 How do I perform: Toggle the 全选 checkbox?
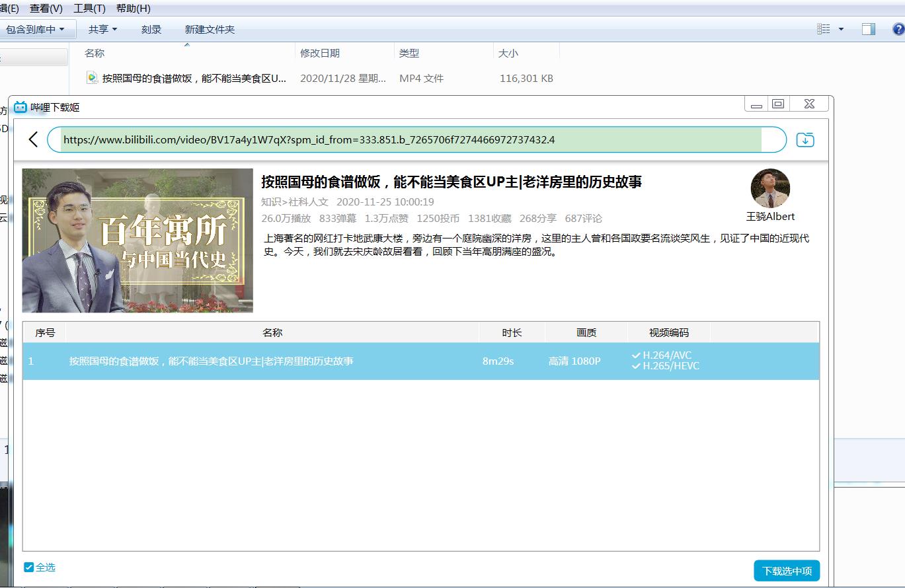click(28, 567)
